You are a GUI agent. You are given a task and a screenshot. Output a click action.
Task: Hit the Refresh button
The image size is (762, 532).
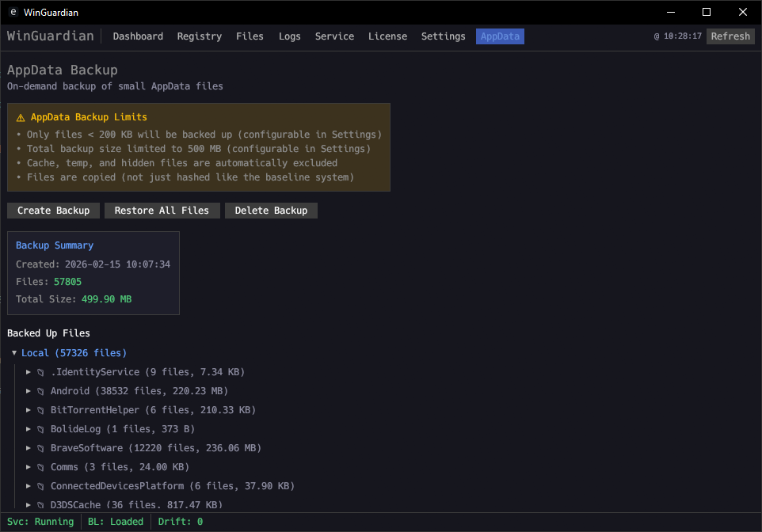730,36
